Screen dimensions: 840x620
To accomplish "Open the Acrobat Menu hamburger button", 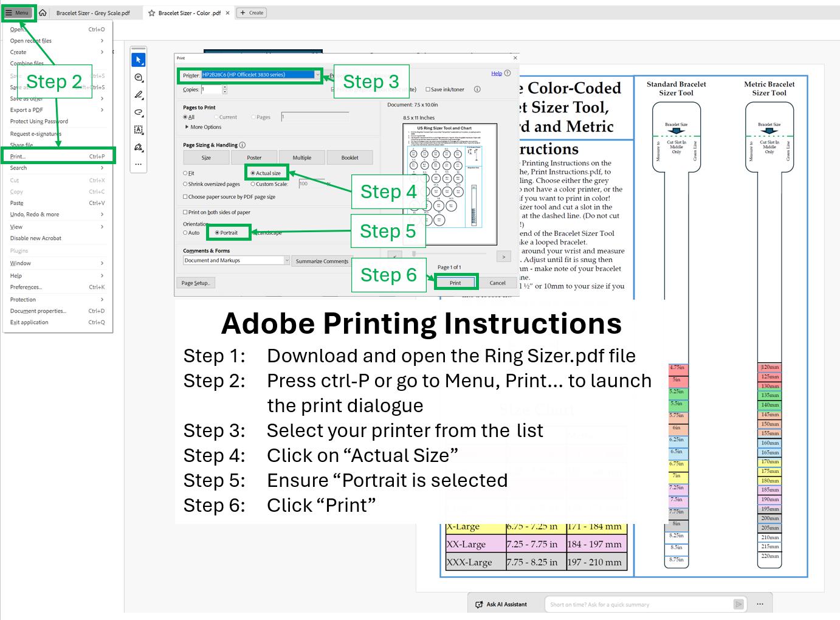I will point(18,13).
